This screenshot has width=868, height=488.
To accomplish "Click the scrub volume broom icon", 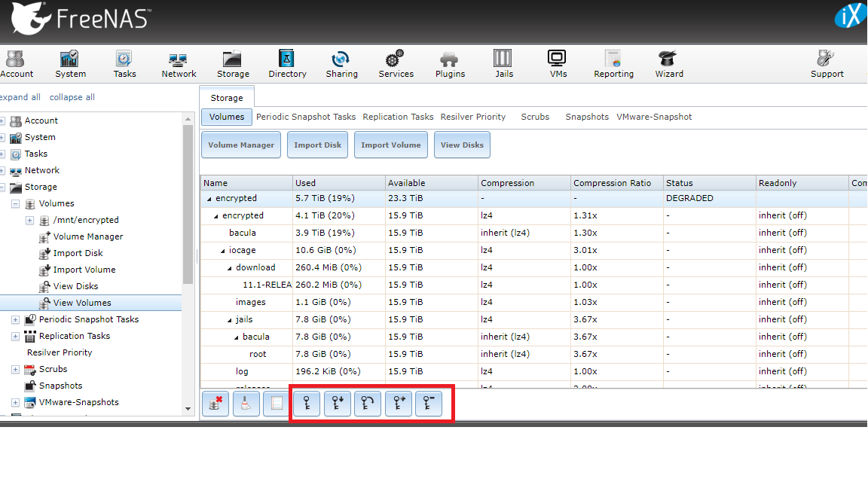I will 246,404.
